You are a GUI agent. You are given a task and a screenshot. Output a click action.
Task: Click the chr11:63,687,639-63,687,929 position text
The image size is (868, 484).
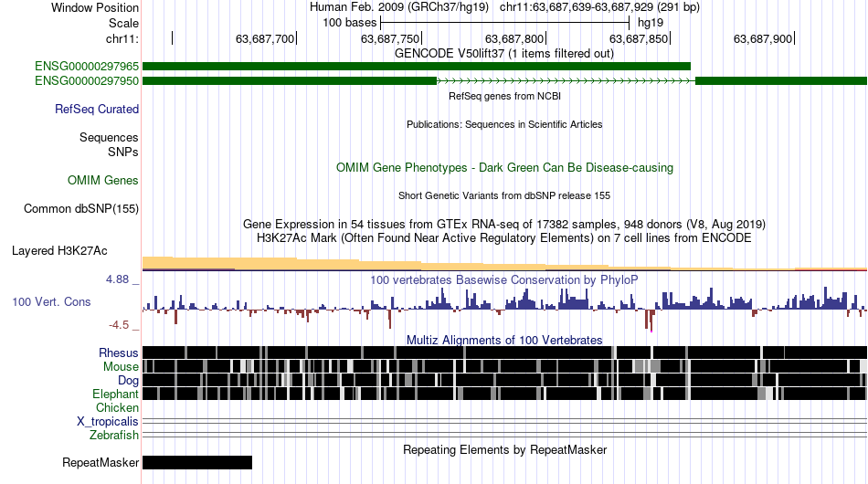[x=599, y=7]
